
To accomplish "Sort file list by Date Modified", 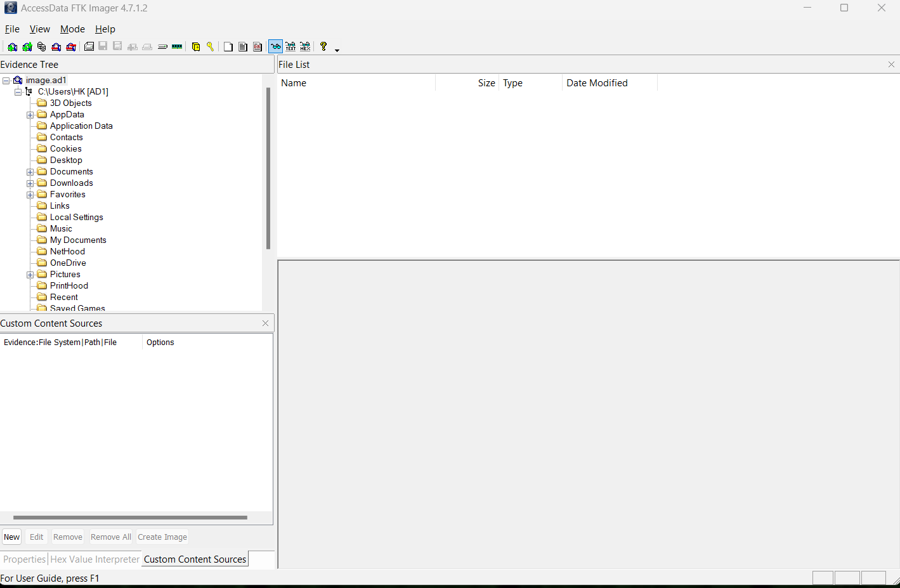I will pyautogui.click(x=610, y=83).
